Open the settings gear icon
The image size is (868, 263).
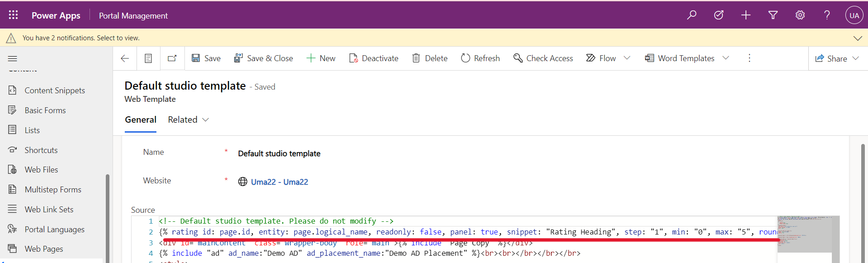(800, 15)
